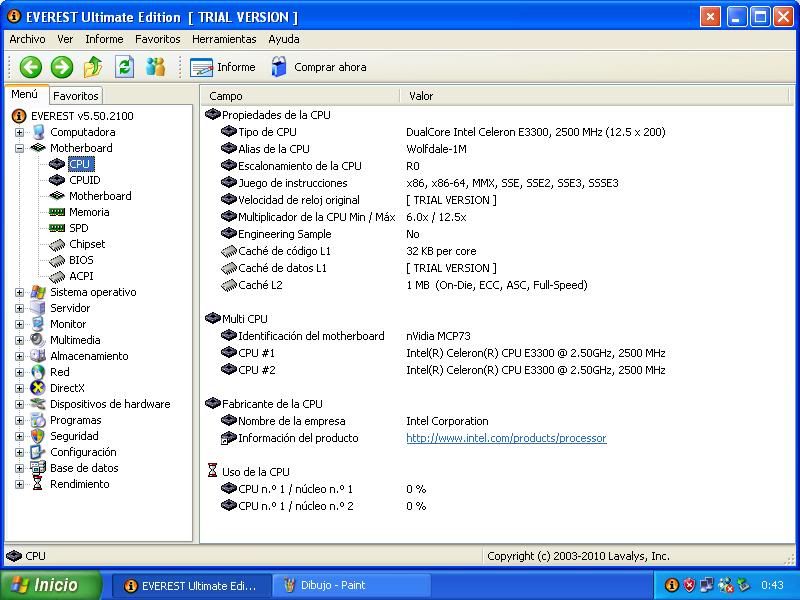Viewport: 800px width, 600px height.
Task: Open the Favoritos menu in the menu bar
Action: [x=158, y=39]
